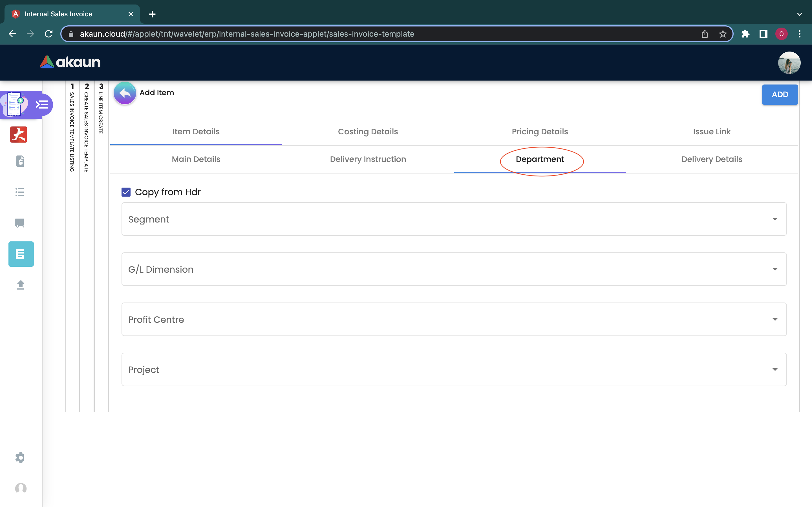Open the red PDF-style app icon in sidebar

pos(18,134)
